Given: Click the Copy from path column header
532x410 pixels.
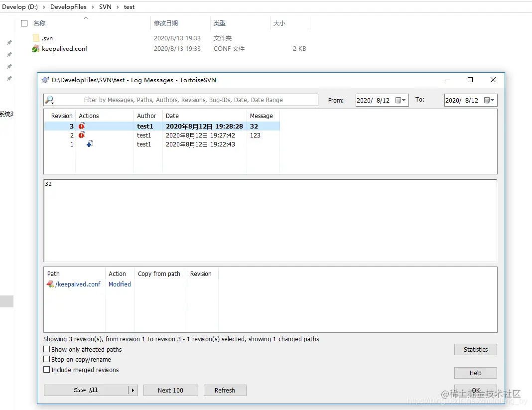Looking at the screenshot, I should tap(159, 273).
